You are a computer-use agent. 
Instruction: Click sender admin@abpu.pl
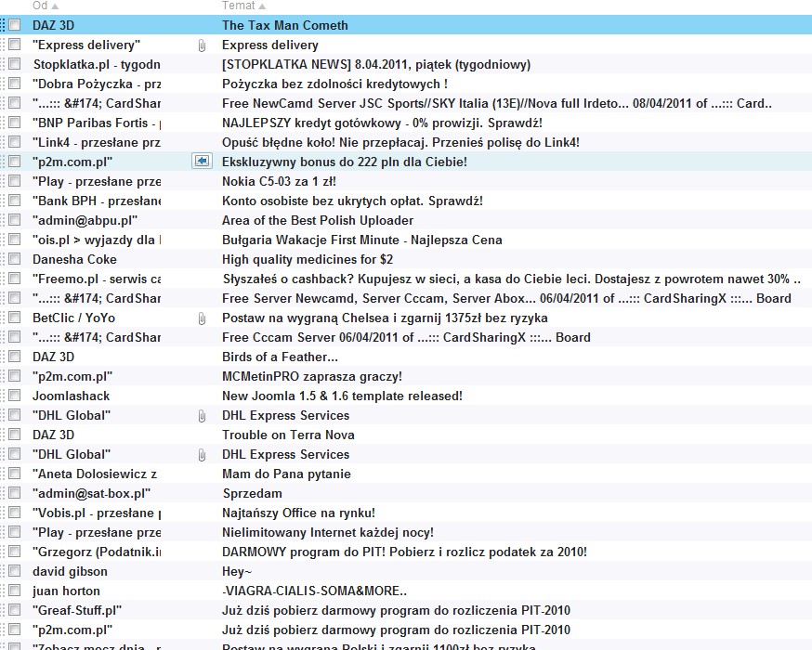(85, 220)
